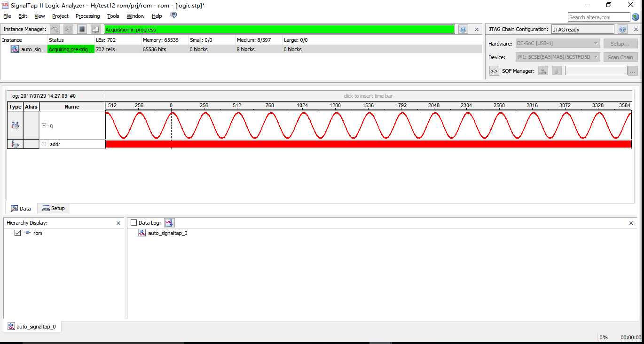This screenshot has height=344, width=644.
Task: Click the SOF Manager attach file icon
Action: pyautogui.click(x=557, y=70)
